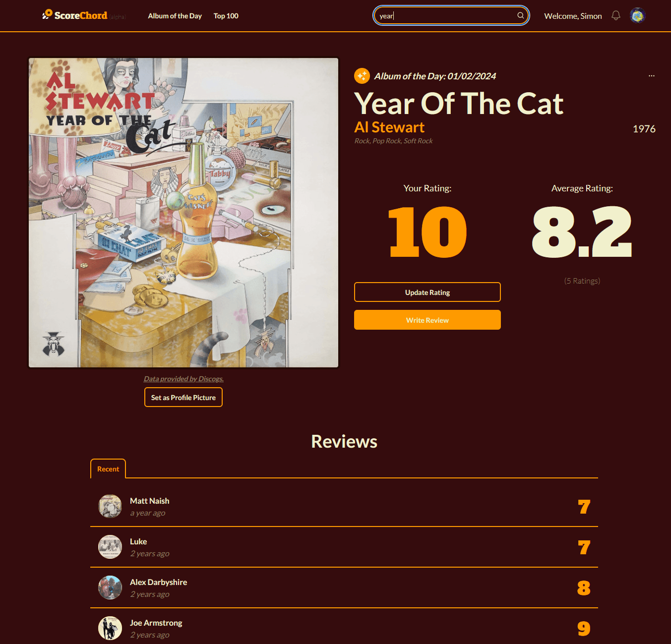Open the notifications bell
Screen dimensions: 671x644
(x=616, y=15)
